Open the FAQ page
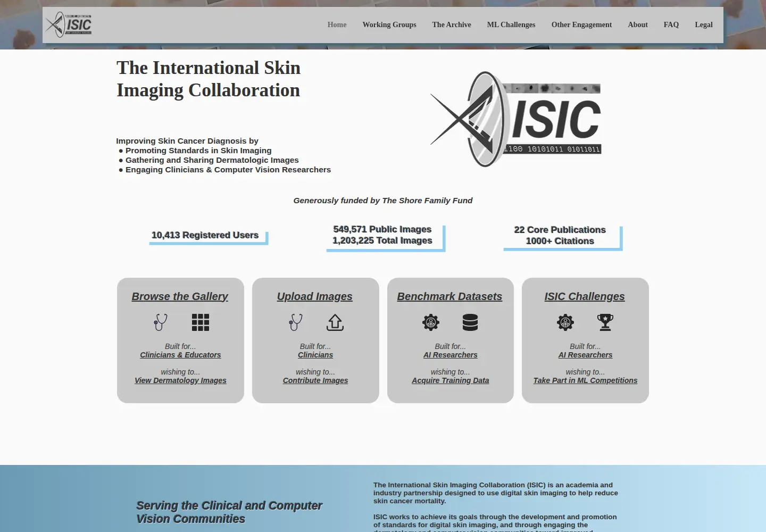This screenshot has height=532, width=766. coord(671,24)
